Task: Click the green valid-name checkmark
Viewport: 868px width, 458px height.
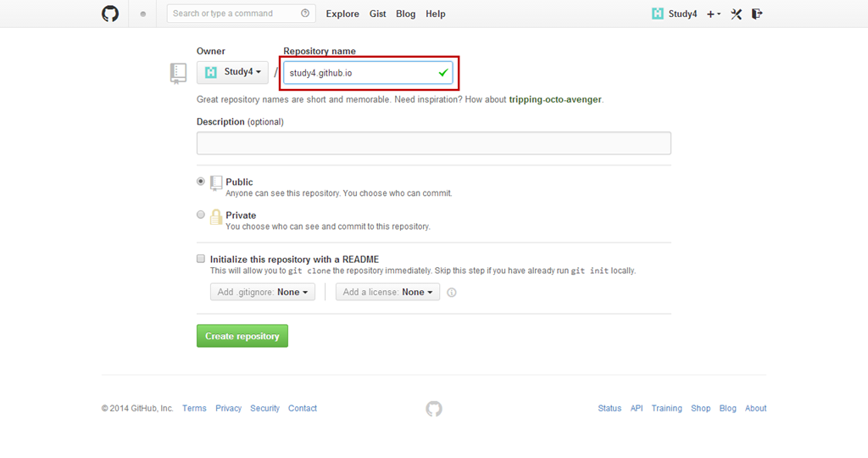Action: tap(443, 73)
